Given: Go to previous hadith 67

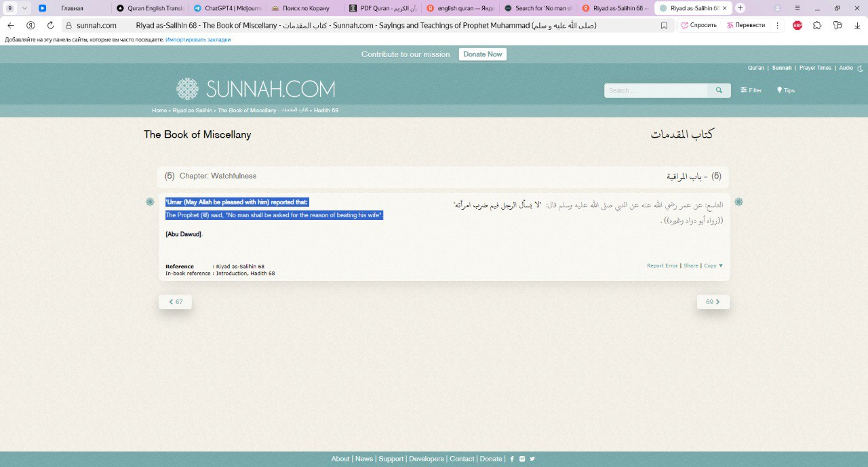Looking at the screenshot, I should click(x=175, y=302).
